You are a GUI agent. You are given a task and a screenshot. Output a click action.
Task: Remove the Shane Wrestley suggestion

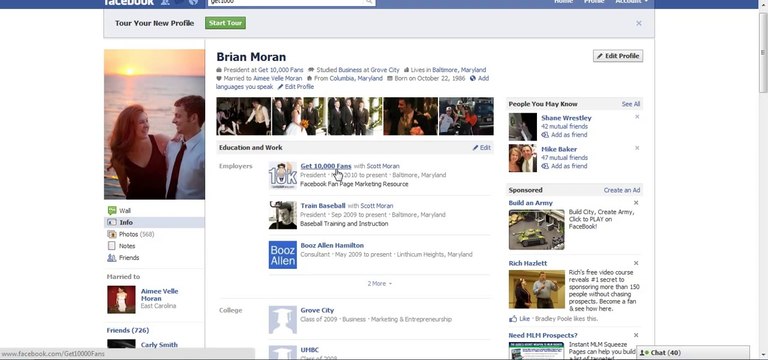pyautogui.click(x=637, y=117)
